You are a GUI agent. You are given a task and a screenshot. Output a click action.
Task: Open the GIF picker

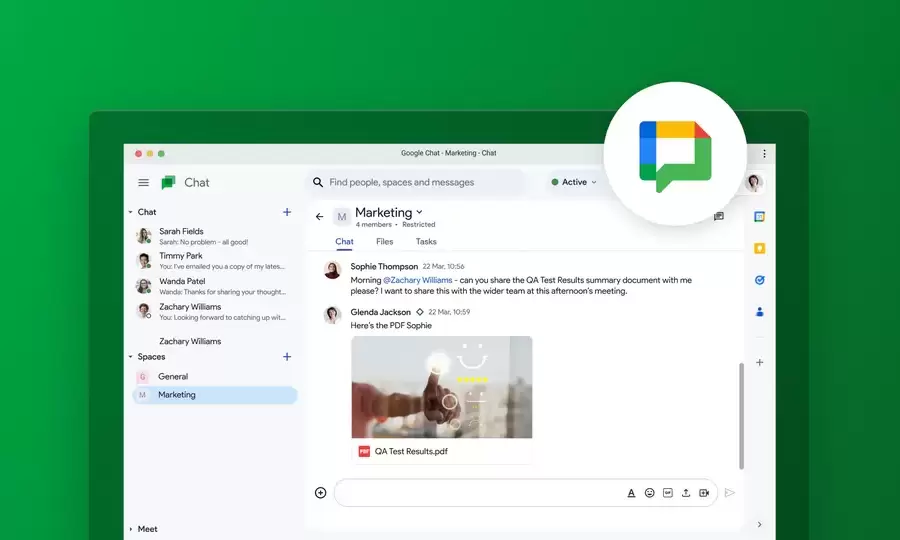668,493
